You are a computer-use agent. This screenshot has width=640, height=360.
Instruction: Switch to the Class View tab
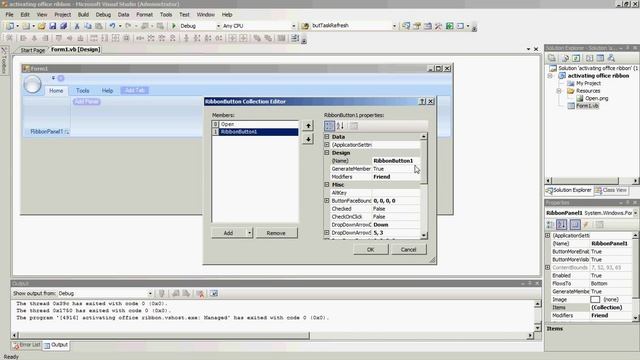coord(611,190)
